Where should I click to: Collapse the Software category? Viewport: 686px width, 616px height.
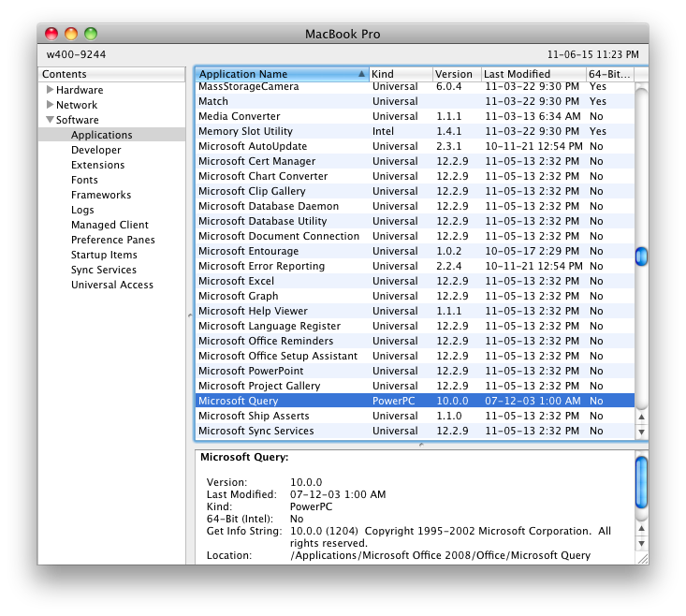50,120
